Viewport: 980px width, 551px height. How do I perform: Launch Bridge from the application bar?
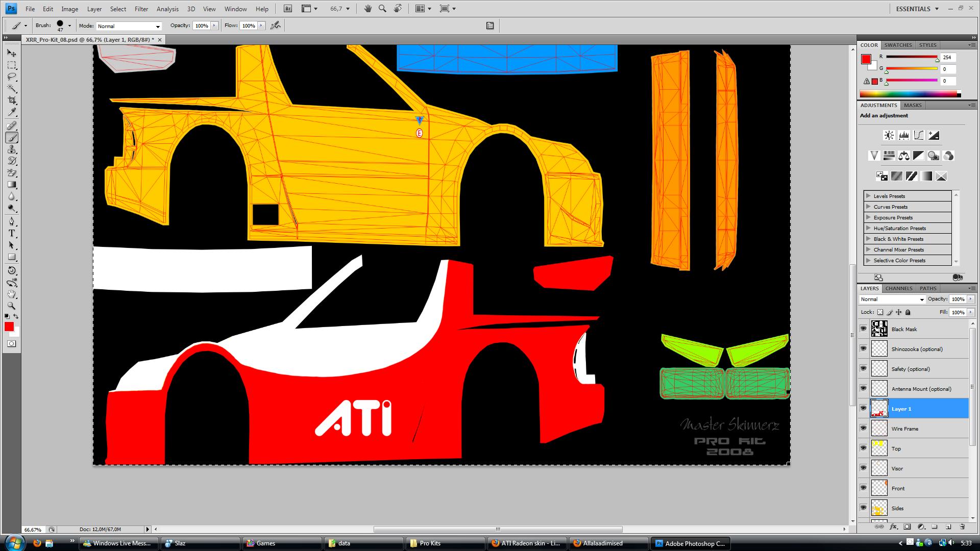pos(288,9)
